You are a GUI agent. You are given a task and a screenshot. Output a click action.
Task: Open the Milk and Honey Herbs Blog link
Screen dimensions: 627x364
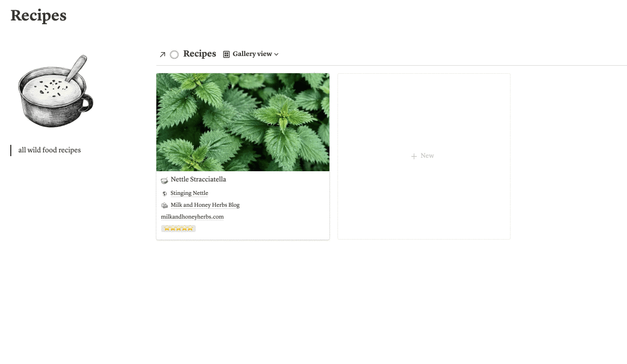click(205, 205)
